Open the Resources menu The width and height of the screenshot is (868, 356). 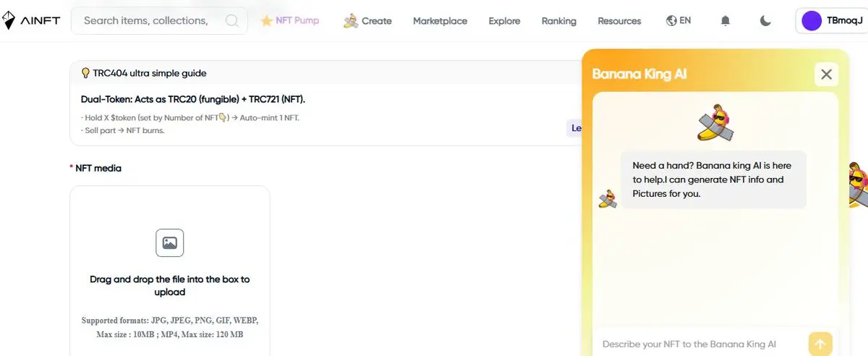[619, 21]
